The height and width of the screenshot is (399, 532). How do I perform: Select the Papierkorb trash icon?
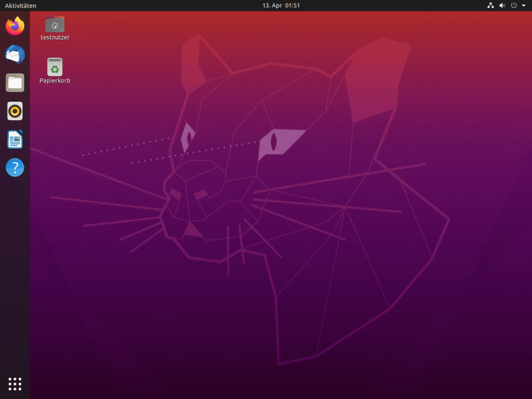55,67
